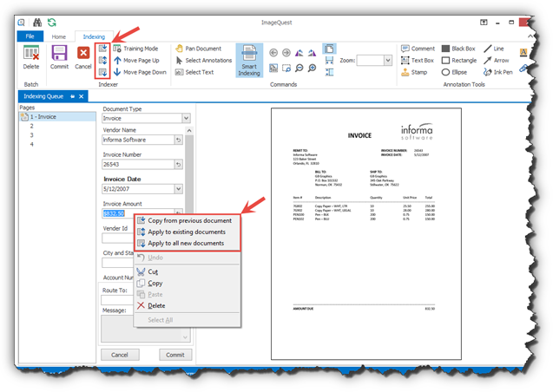Move Page Down in the Indexer group

(x=140, y=72)
